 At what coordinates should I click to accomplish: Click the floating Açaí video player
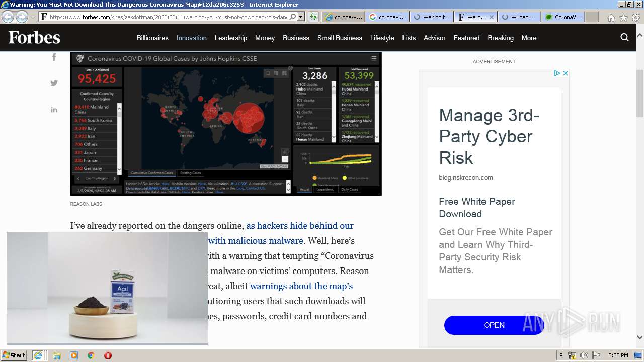point(107,288)
